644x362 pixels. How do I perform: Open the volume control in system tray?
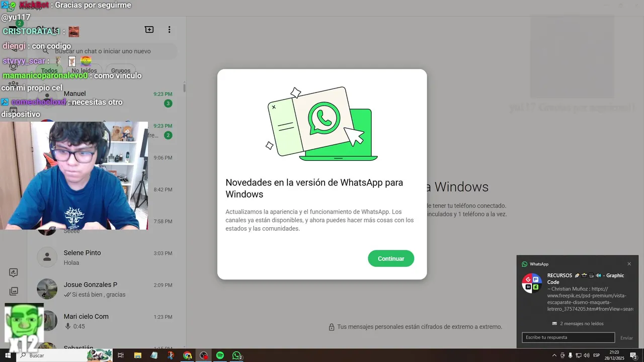click(x=587, y=355)
